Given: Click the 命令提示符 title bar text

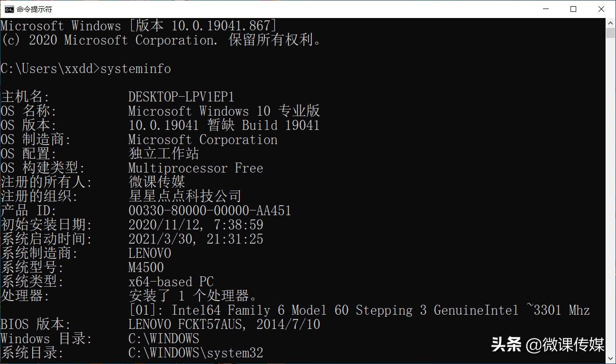Looking at the screenshot, I should 34,9.
